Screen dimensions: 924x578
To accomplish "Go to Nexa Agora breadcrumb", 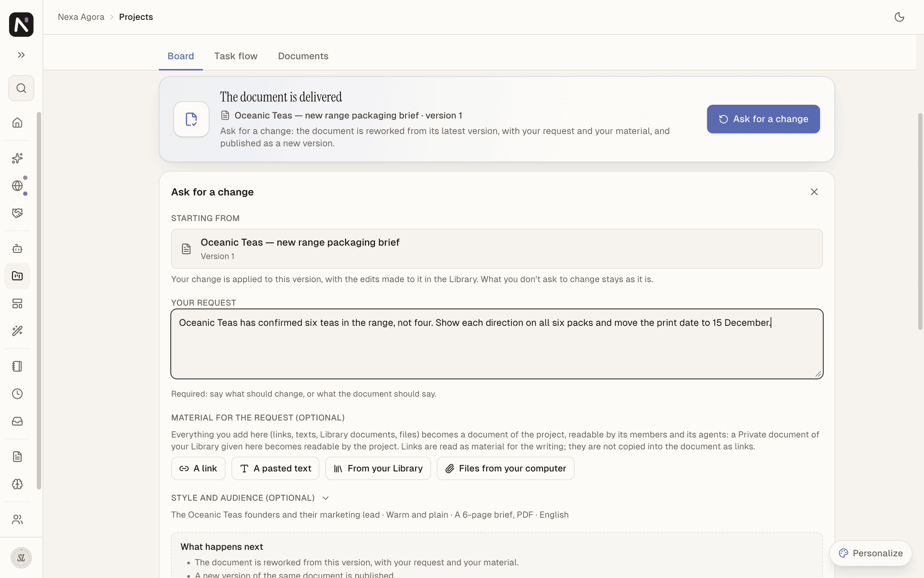I will 81,17.
